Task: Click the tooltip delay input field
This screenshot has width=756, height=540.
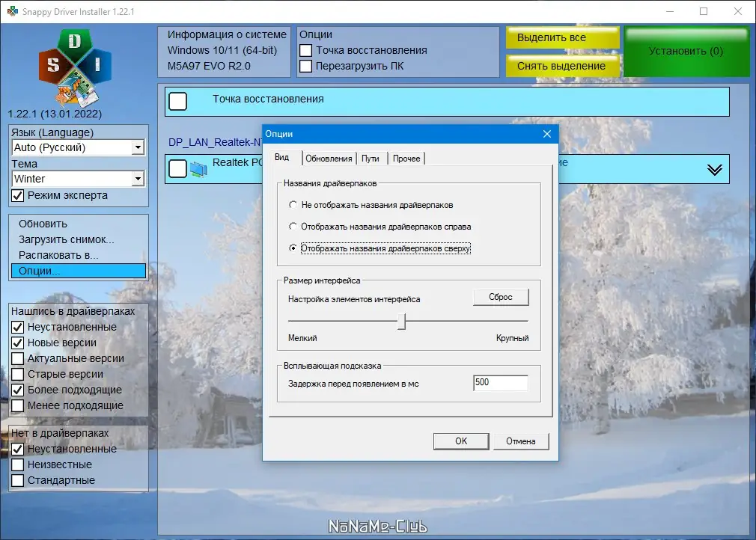Action: pyautogui.click(x=500, y=382)
